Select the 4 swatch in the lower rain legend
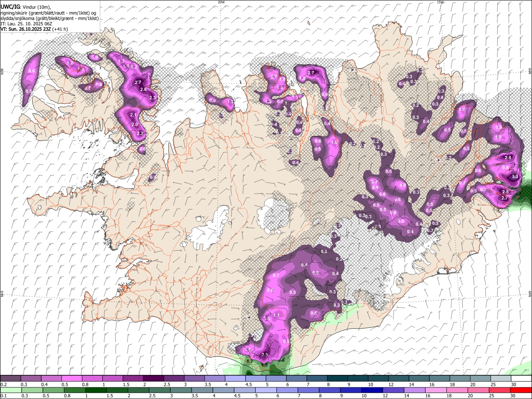532x399 pixels. pos(223,390)
